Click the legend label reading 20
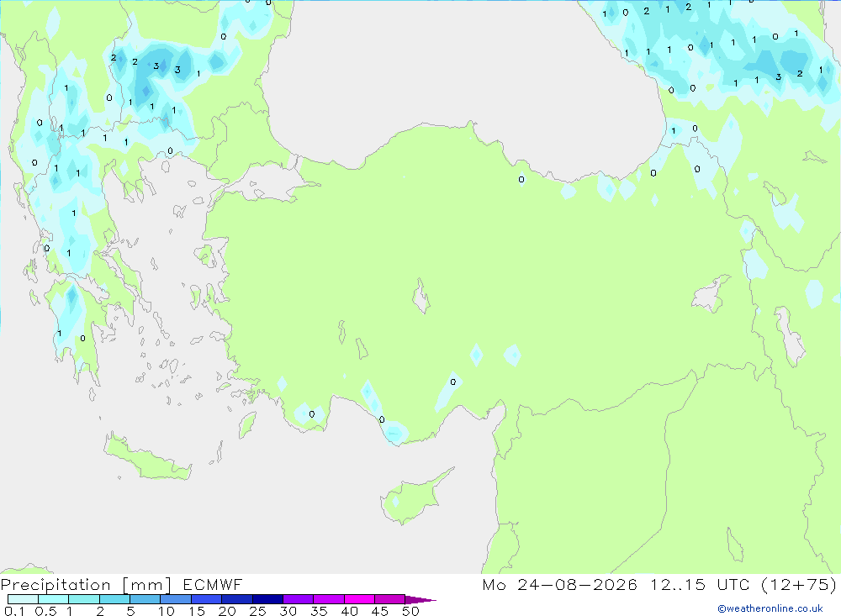The image size is (841, 616). point(227,611)
